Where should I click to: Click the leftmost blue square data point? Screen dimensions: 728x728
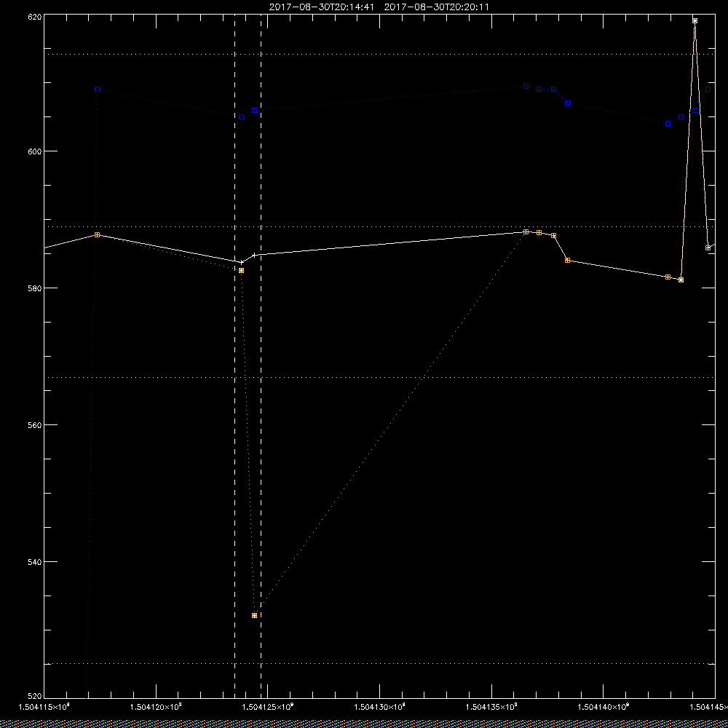pyautogui.click(x=97, y=89)
